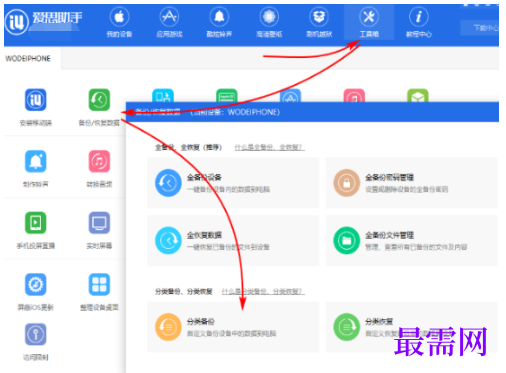The width and height of the screenshot is (506, 373).
Task: Go to 酷炫铃声 ringtones section
Action: click(x=219, y=22)
